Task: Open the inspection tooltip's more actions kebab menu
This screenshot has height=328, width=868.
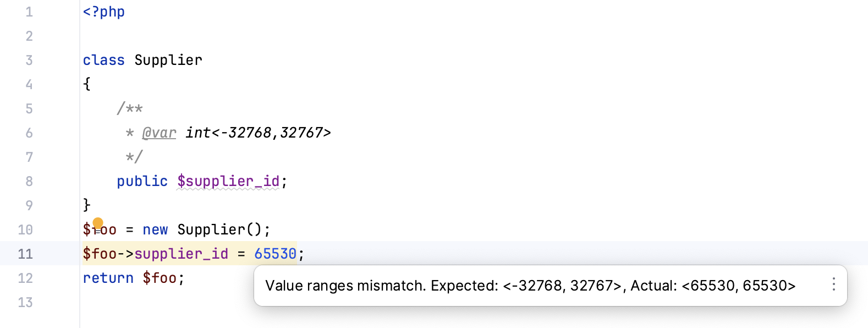Action: pos(833,286)
